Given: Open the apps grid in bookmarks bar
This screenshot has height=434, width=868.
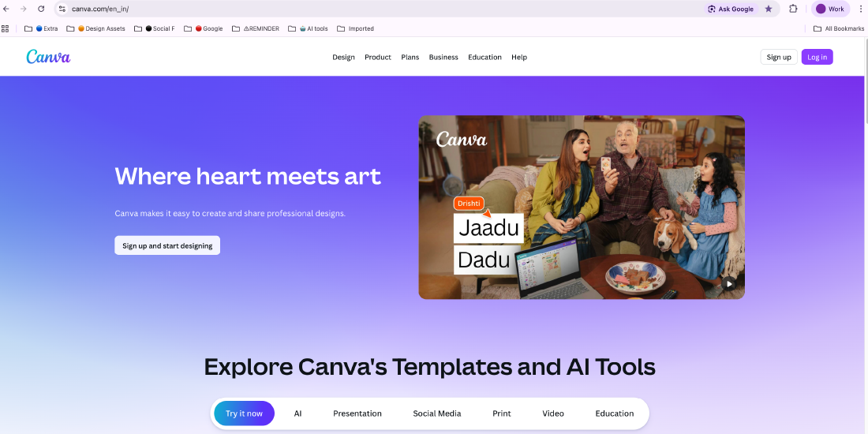Looking at the screenshot, I should pos(6,28).
